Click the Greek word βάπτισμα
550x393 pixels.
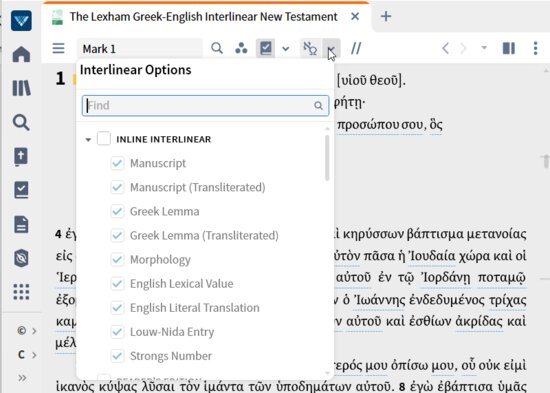[x=435, y=234]
